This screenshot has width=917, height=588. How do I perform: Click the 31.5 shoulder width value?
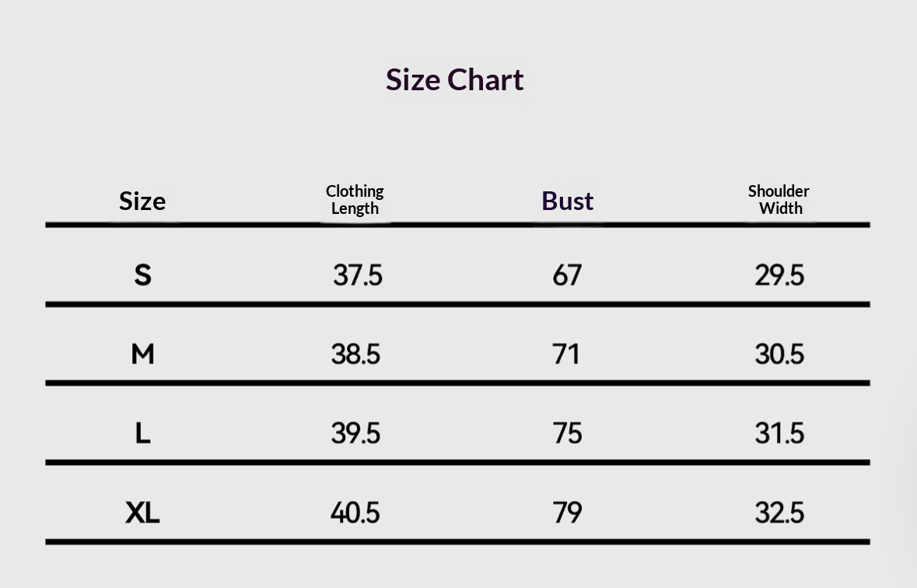[779, 433]
